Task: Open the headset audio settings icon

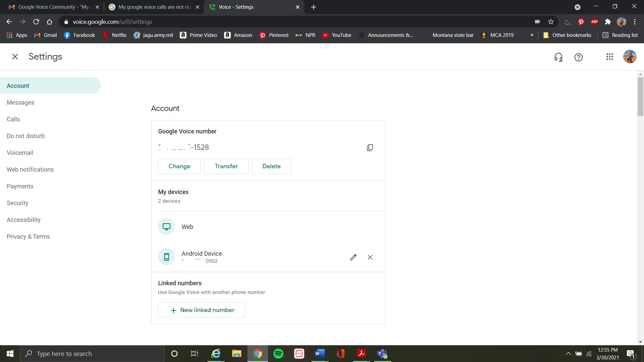Action: point(558,57)
